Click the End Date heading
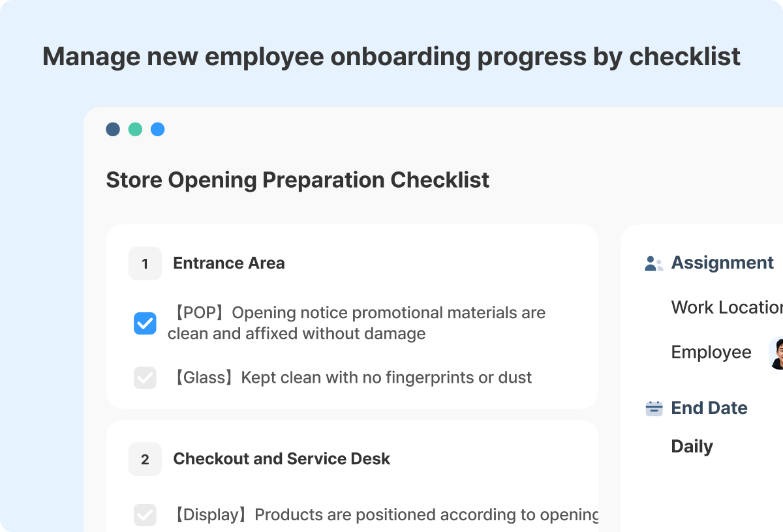 click(709, 408)
